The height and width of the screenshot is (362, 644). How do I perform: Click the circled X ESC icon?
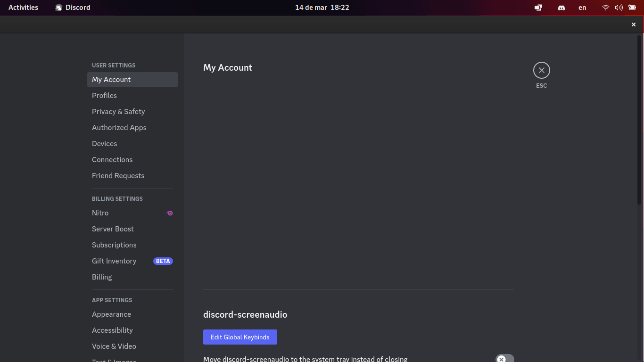541,70
